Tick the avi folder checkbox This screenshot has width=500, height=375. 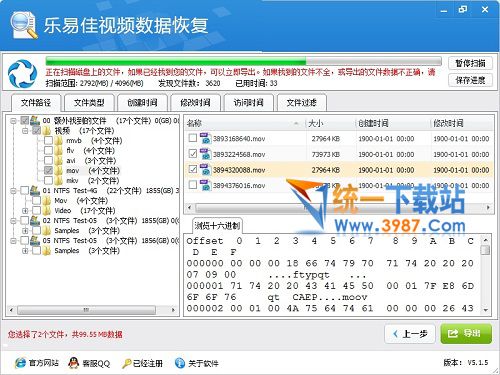pos(49,161)
